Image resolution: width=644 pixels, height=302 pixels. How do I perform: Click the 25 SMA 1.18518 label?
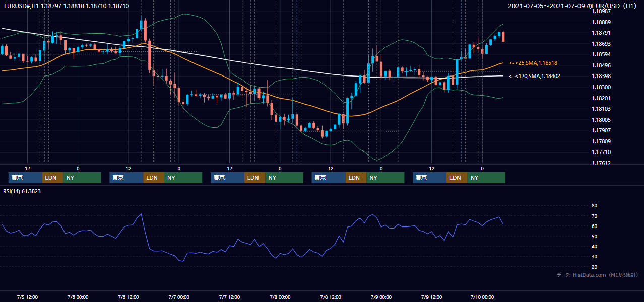pos(533,63)
